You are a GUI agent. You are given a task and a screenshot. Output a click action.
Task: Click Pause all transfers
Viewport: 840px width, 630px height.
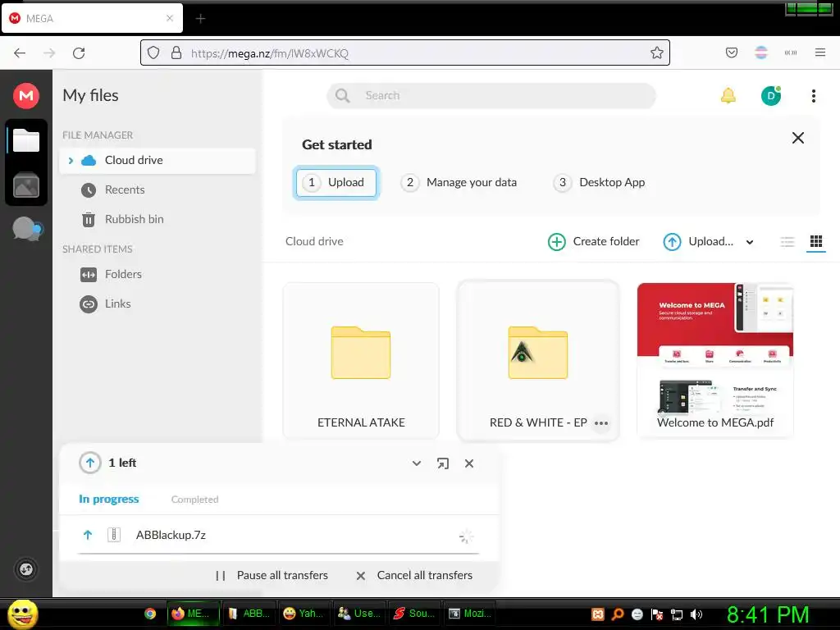pos(272,575)
